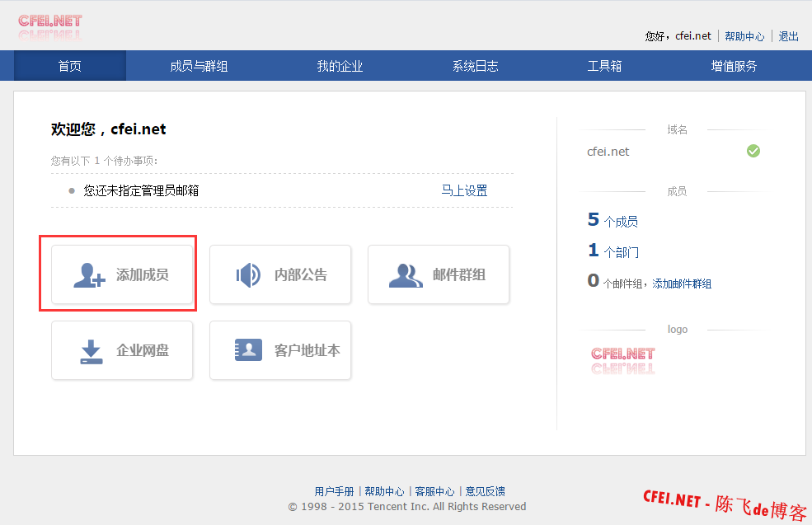Click the 马上设置 link
812x525 pixels.
click(x=464, y=190)
